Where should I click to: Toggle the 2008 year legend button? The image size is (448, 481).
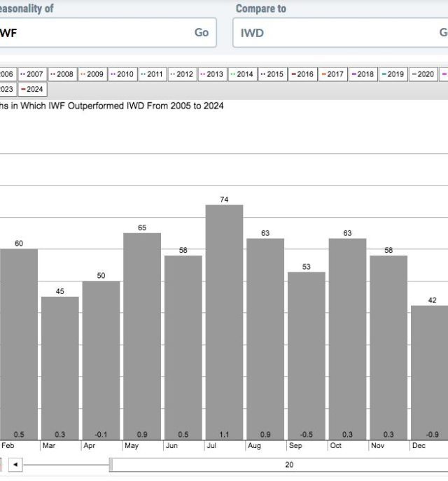tap(62, 74)
